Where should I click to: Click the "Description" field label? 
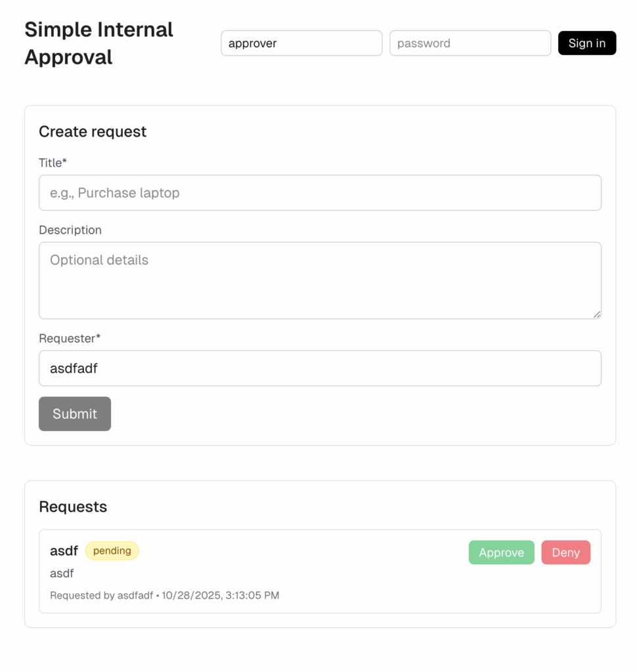point(70,230)
